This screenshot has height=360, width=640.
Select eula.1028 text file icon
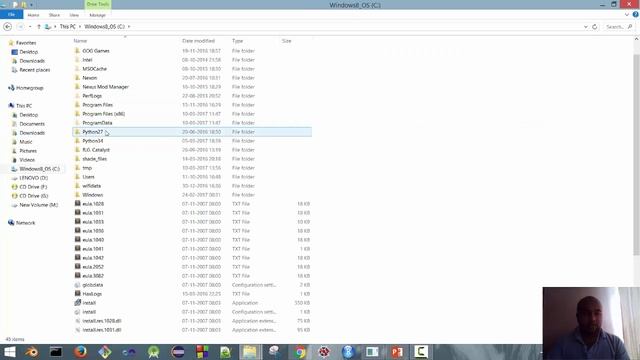point(77,203)
